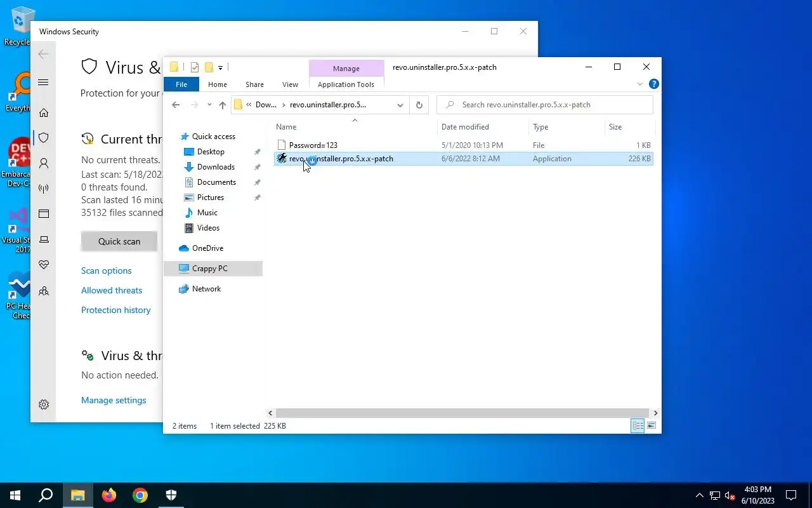Screen dimensions: 812x508
Task: Open Windows Start menu
Action: click(15, 495)
